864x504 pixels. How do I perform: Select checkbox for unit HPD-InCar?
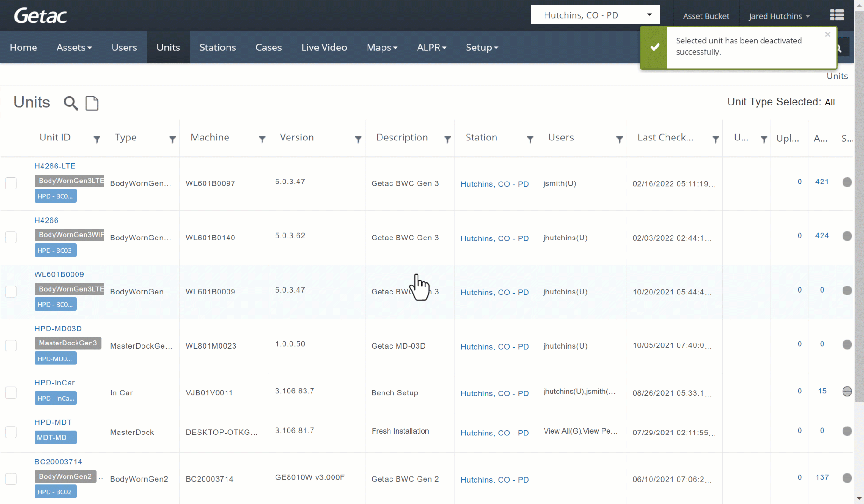click(x=11, y=392)
